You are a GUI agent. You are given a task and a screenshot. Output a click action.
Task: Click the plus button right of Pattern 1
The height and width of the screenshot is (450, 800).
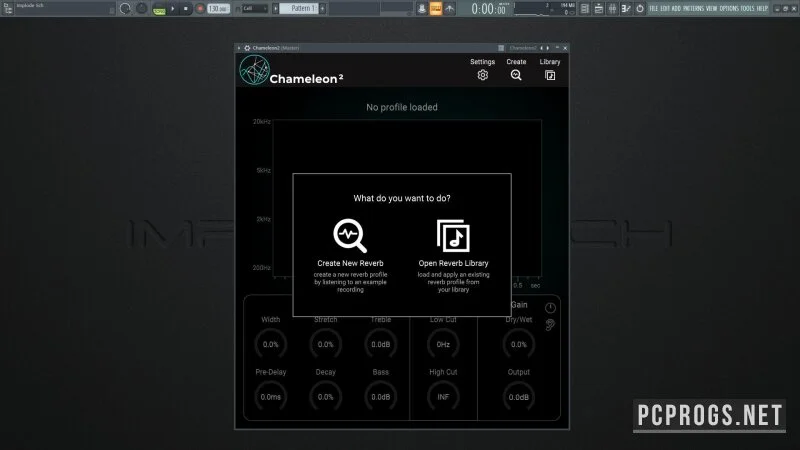(x=322, y=9)
